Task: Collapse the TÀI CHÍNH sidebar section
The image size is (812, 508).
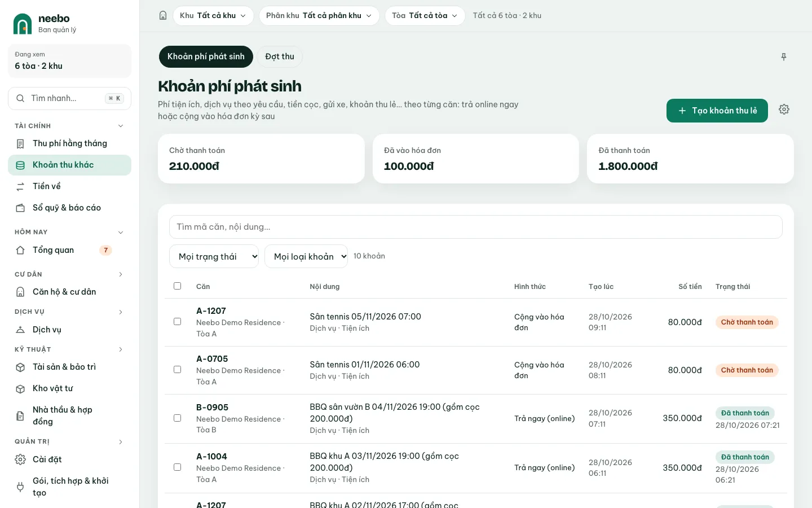Action: (120, 126)
